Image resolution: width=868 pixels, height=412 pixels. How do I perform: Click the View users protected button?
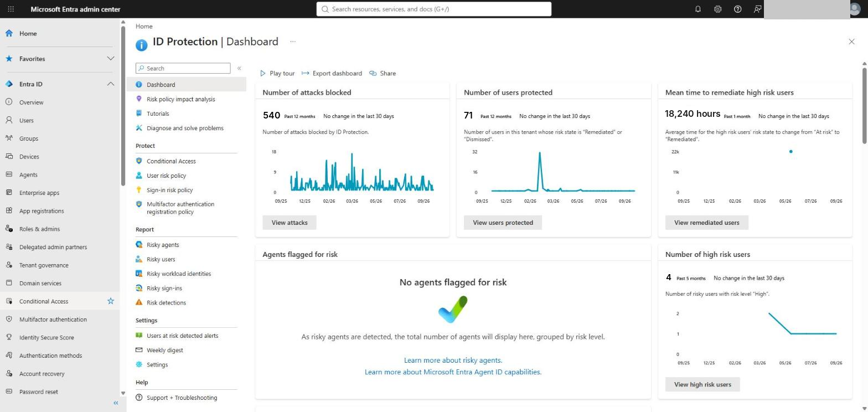[x=503, y=223]
